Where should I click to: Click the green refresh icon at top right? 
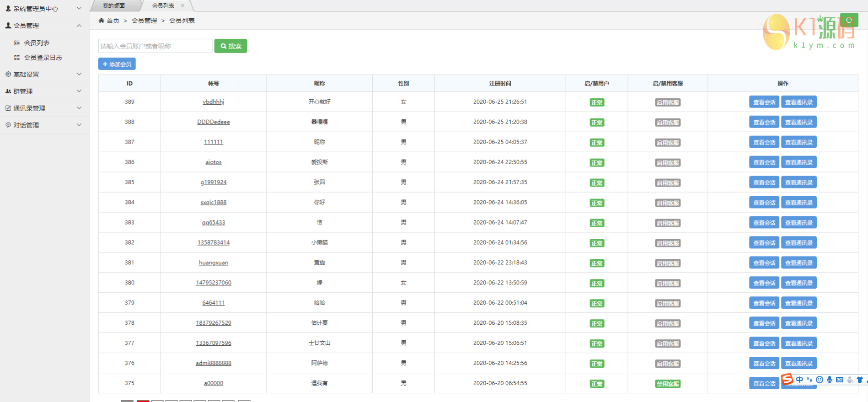[849, 20]
